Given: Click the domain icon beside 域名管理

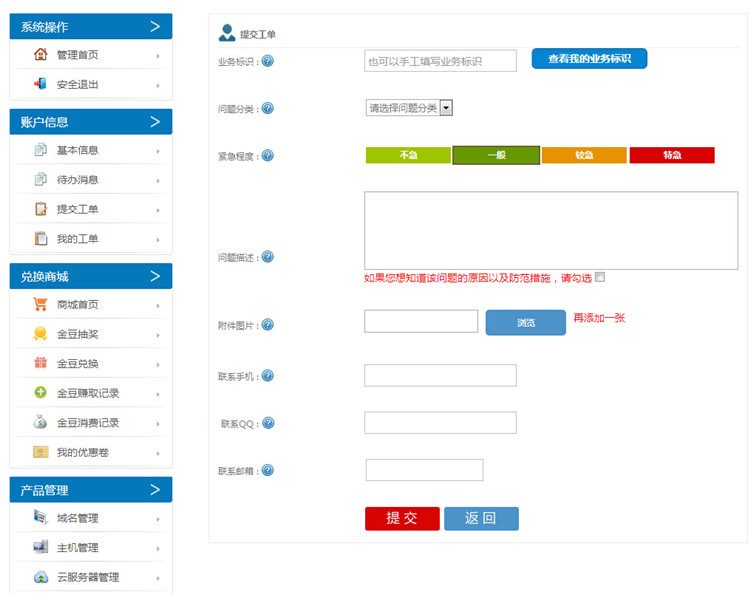Looking at the screenshot, I should coord(41,517).
